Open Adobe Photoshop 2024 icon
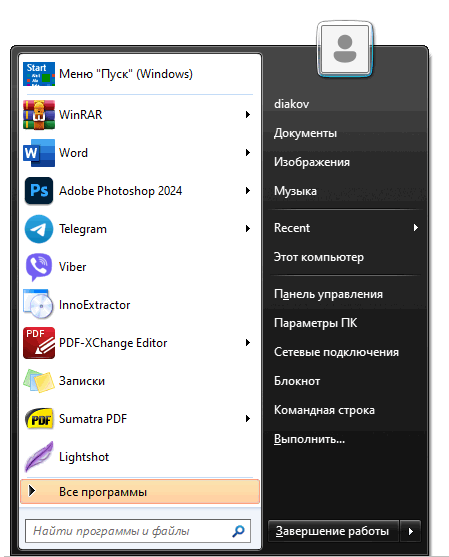The height and width of the screenshot is (557, 449). [x=39, y=191]
